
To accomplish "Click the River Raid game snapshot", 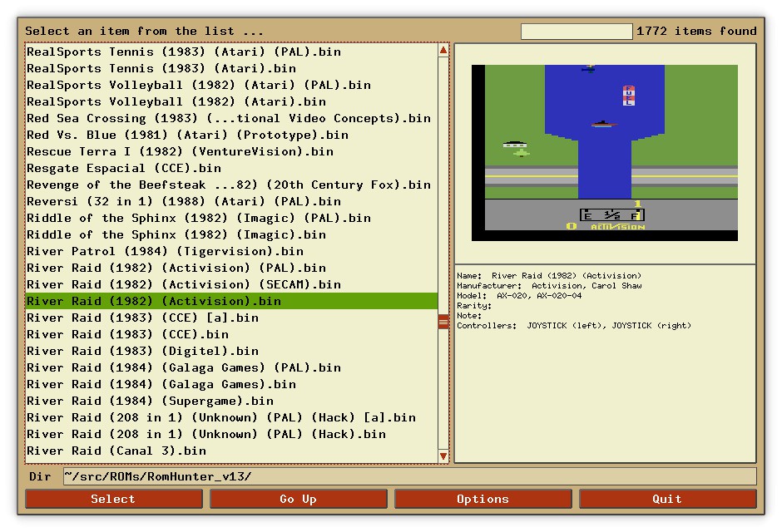I will point(605,152).
